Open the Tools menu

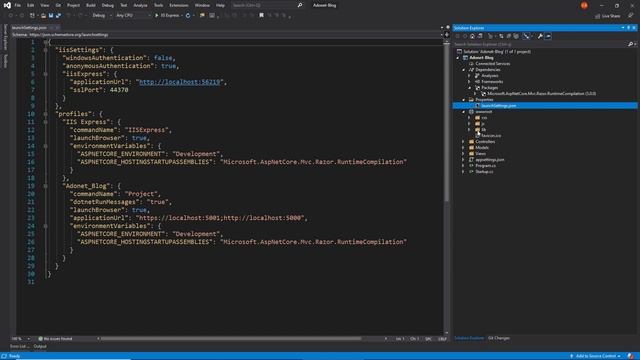(158, 5)
